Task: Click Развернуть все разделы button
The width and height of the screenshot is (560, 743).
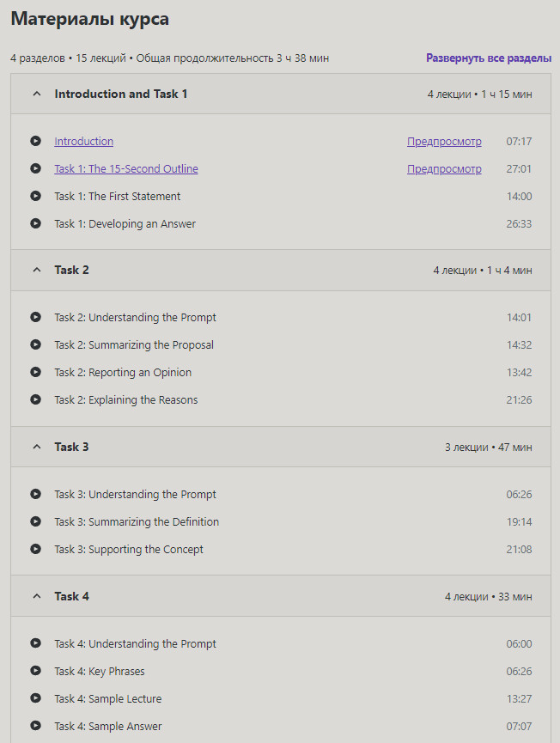Action: click(489, 58)
